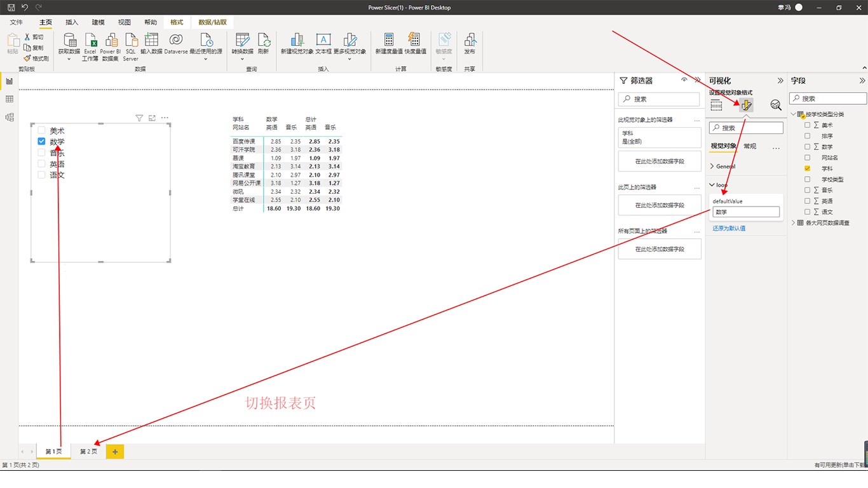Open the slicer's more options ellipsis
Image resolution: width=868 pixels, height=488 pixels.
pyautogui.click(x=165, y=118)
